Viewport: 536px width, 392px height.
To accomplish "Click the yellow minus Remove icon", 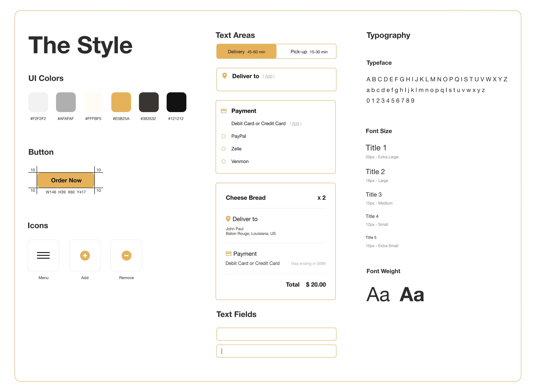I will 126,255.
